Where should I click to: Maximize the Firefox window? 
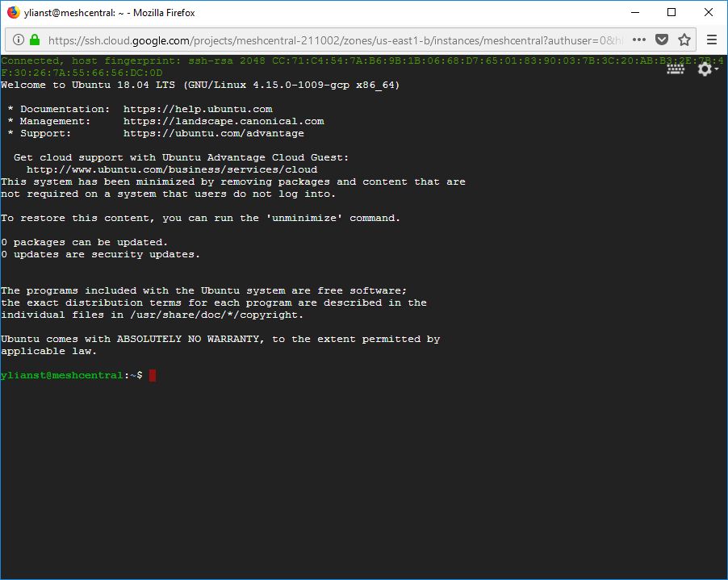click(x=672, y=13)
